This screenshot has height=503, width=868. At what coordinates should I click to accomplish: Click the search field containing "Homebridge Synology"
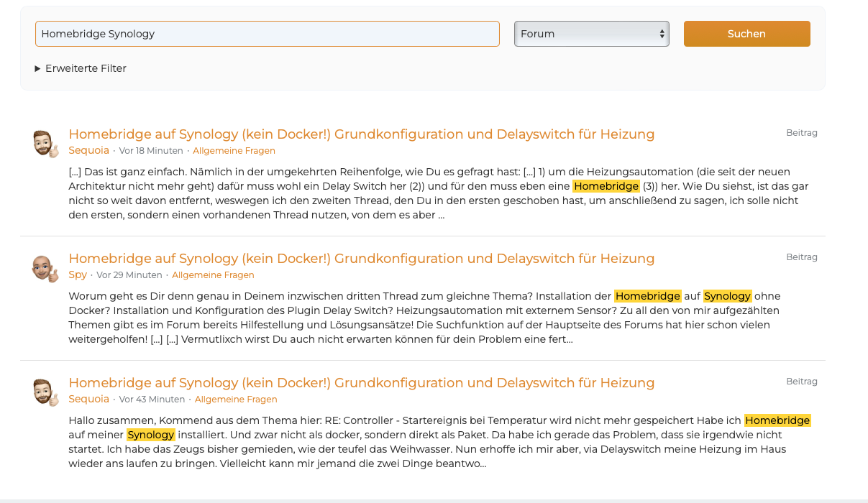tap(267, 34)
